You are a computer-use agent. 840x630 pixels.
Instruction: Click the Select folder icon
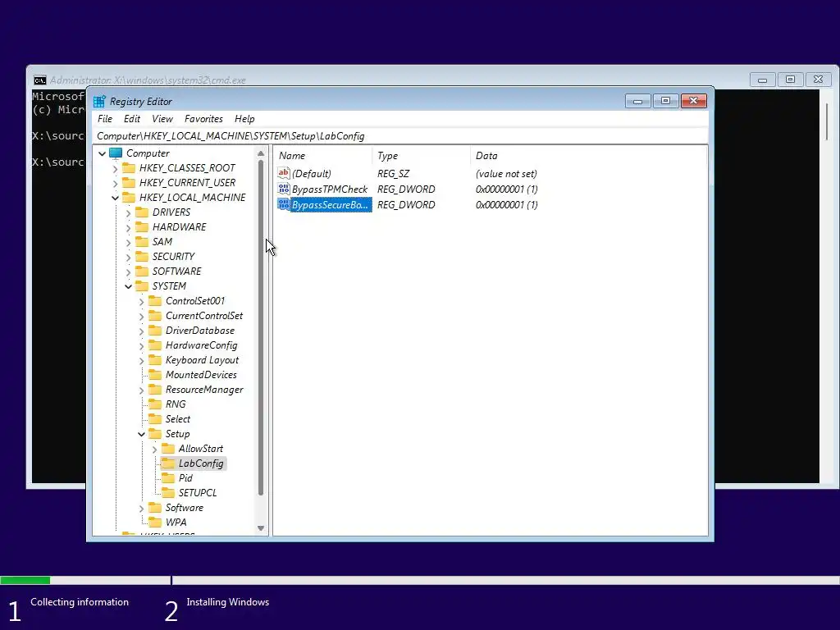[x=155, y=419]
